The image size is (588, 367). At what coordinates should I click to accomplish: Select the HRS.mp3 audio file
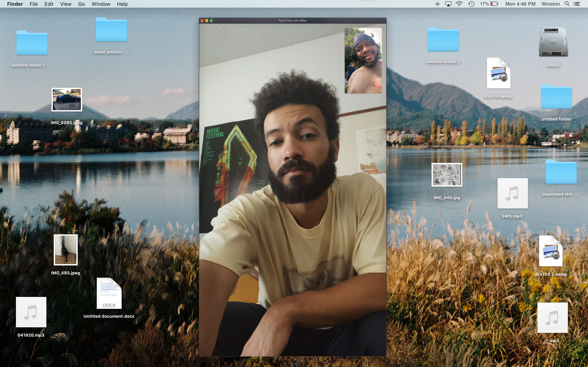tap(512, 193)
